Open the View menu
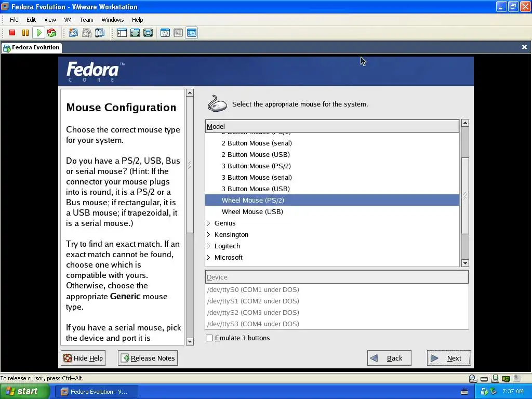Screen dimensions: 532x399 (x=50, y=20)
